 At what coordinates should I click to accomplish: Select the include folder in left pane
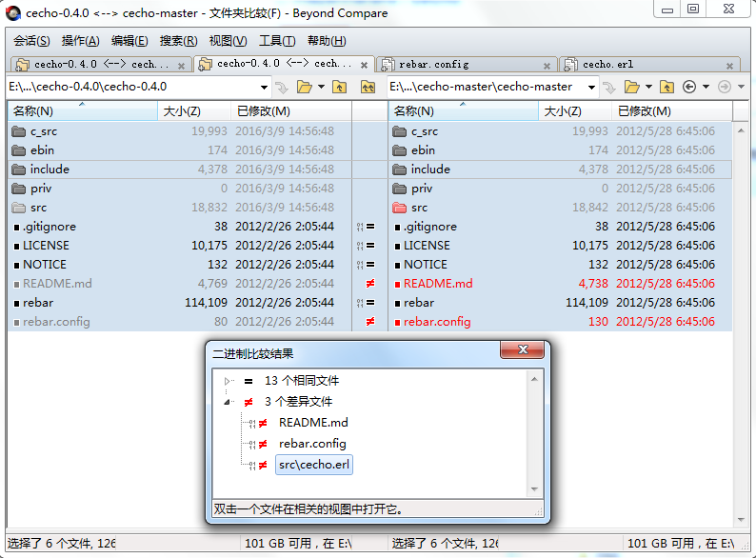point(179,169)
